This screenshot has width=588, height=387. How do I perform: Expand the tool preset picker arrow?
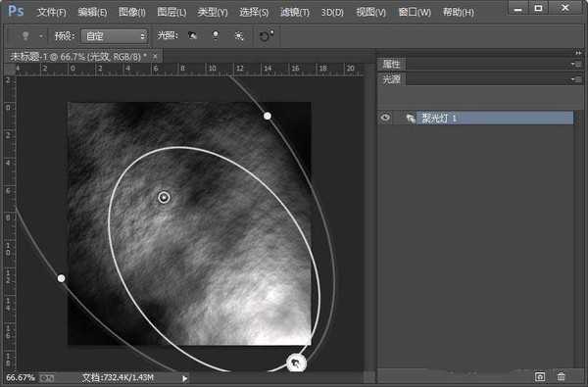(41, 36)
